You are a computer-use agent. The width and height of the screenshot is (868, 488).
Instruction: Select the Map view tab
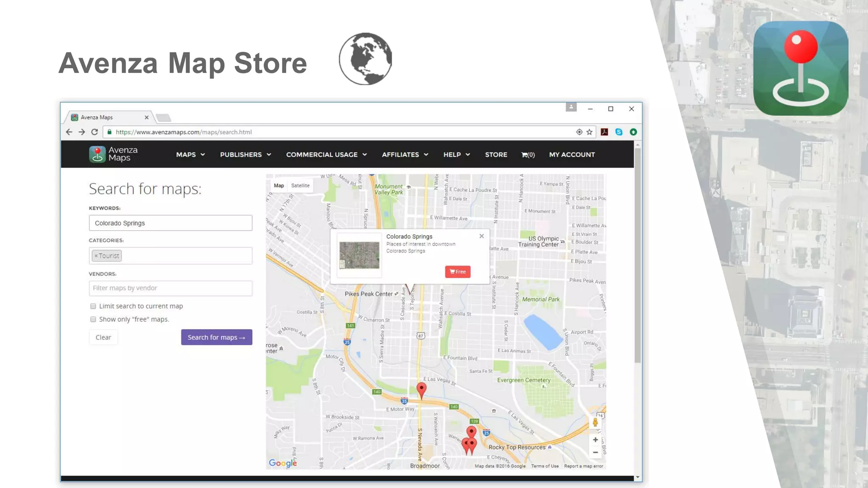coord(279,186)
